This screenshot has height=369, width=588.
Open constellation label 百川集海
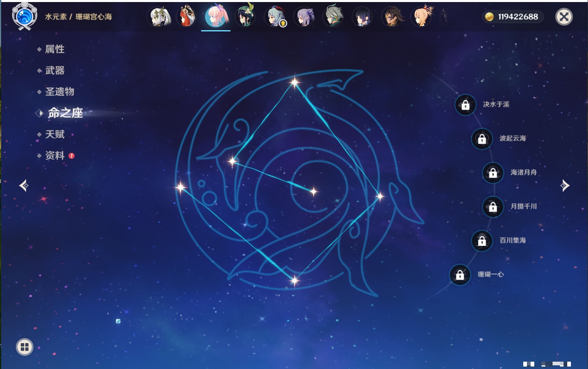click(x=513, y=240)
